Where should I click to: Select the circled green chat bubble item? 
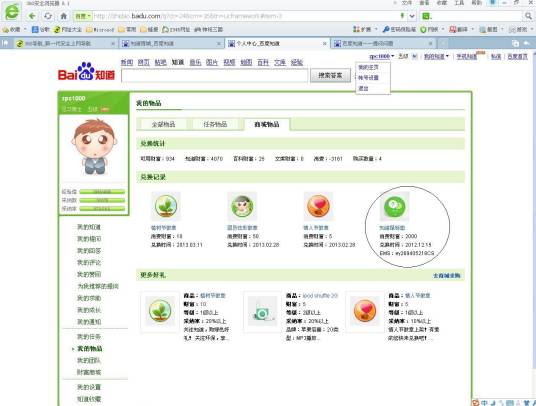tap(394, 206)
